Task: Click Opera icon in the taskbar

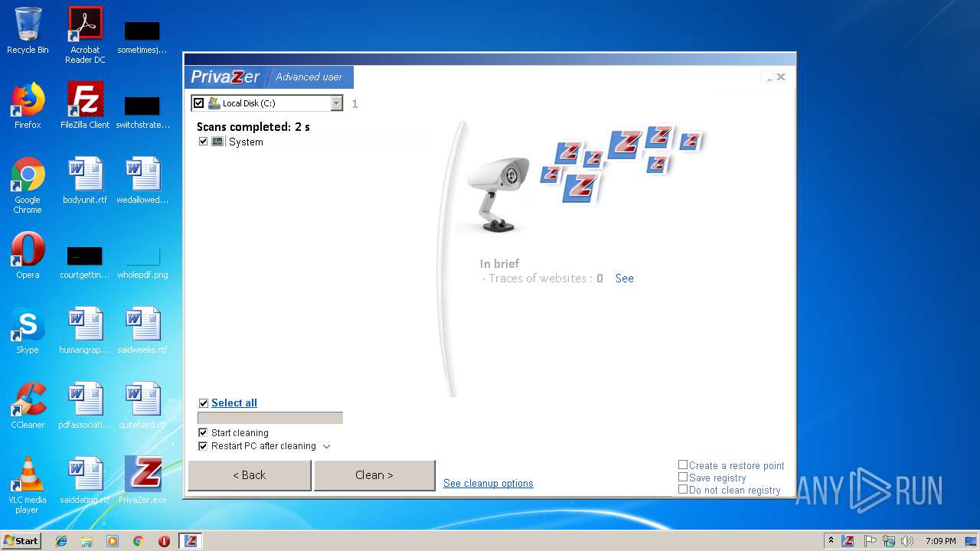Action: coord(164,541)
